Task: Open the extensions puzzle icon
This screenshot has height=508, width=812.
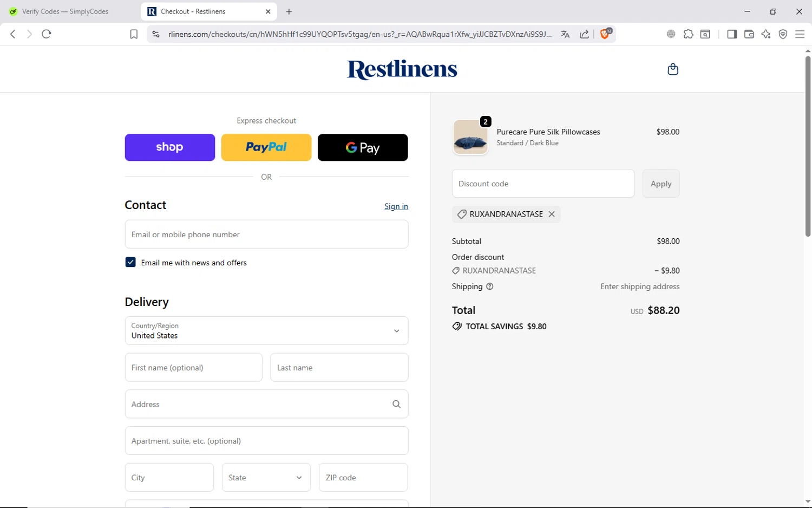Action: tap(688, 34)
